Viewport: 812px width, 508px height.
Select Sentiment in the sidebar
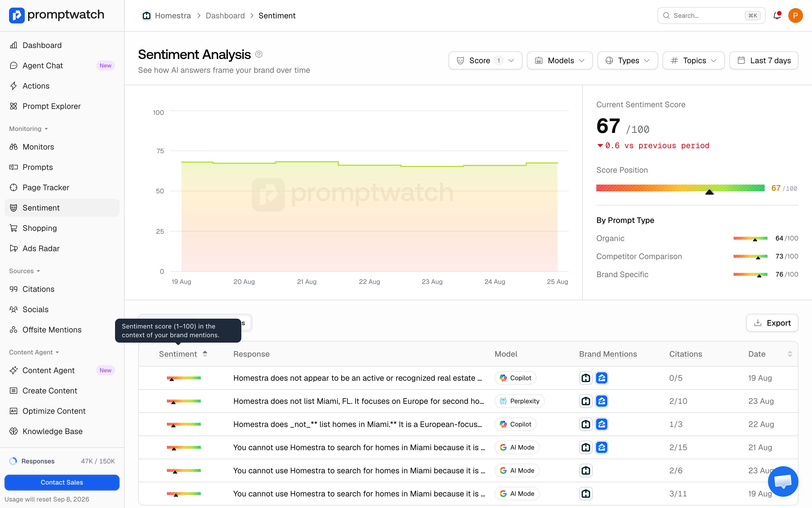62,208
